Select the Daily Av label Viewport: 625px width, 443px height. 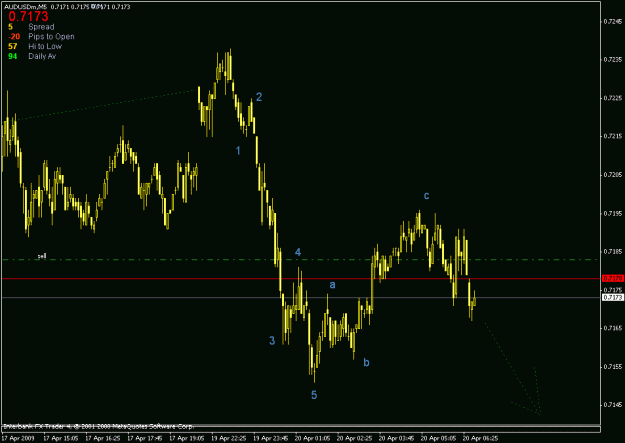[x=42, y=56]
